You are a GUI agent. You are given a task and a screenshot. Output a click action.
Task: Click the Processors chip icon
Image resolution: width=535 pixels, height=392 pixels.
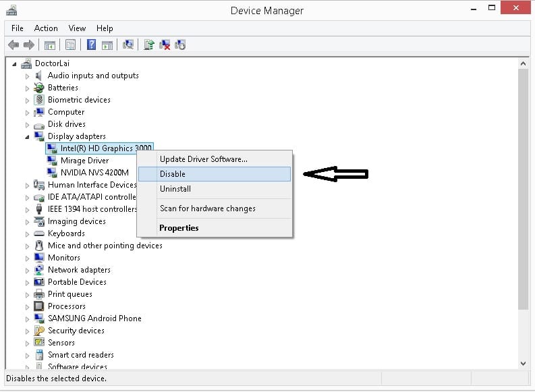point(39,306)
